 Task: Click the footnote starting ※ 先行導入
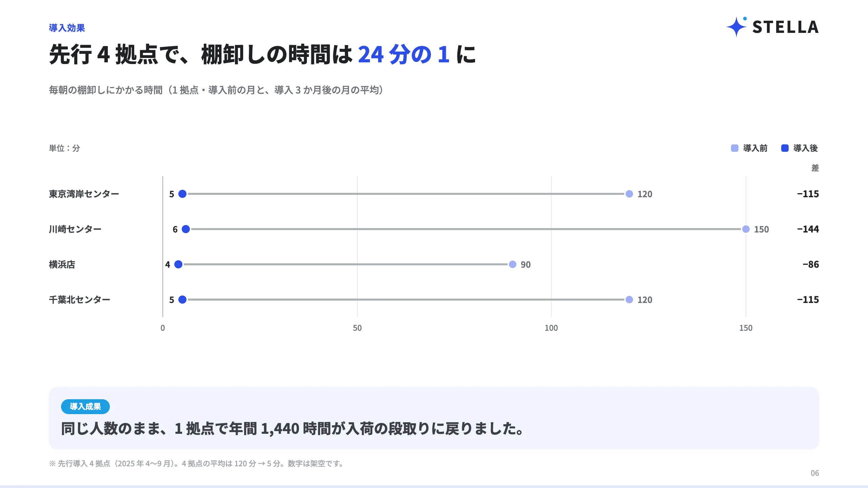(197, 463)
